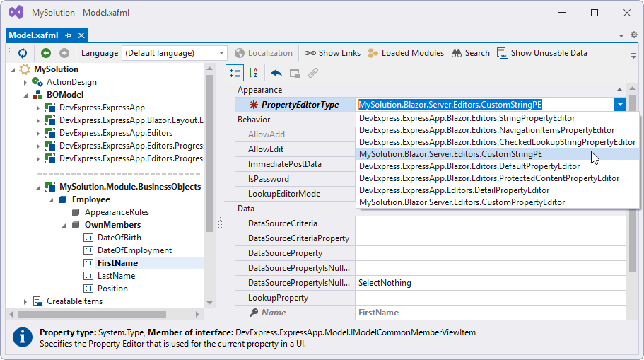
Task: Pin the Model.xafml tab
Action: (x=68, y=36)
